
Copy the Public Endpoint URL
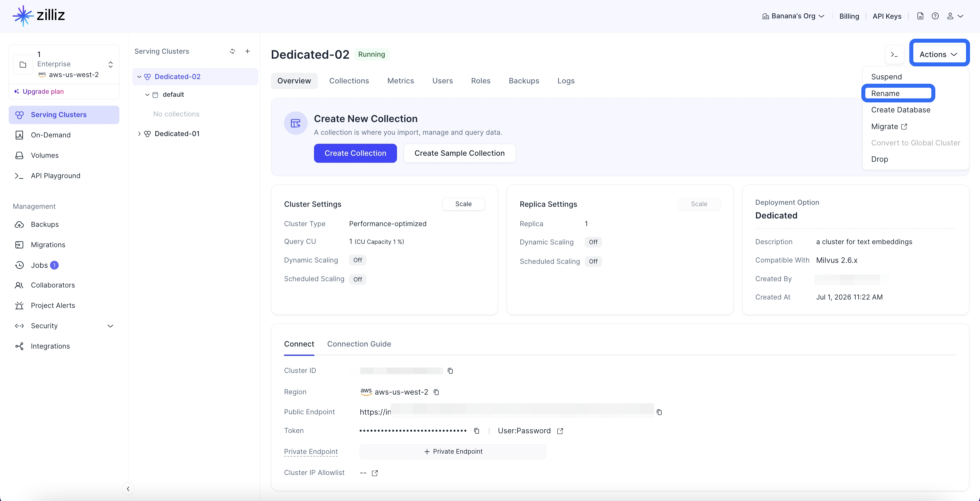[x=659, y=412]
